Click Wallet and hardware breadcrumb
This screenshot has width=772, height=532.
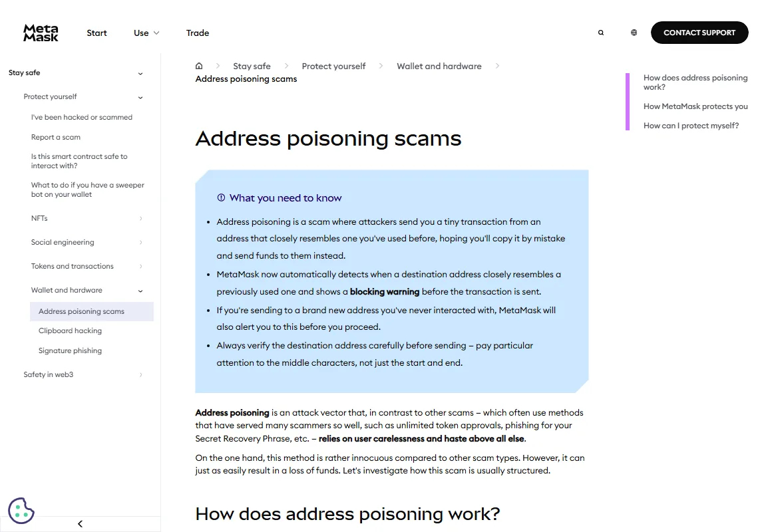[x=439, y=66]
